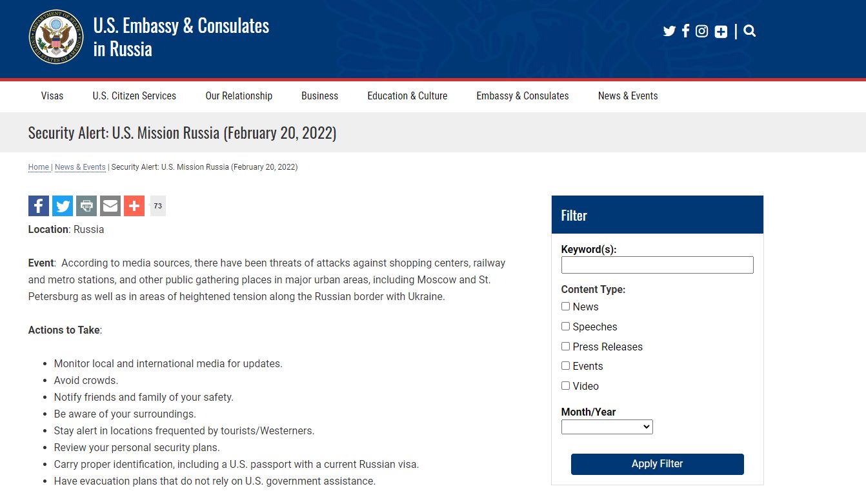
Task: Click the 'Month/Year' label
Action: click(x=589, y=412)
